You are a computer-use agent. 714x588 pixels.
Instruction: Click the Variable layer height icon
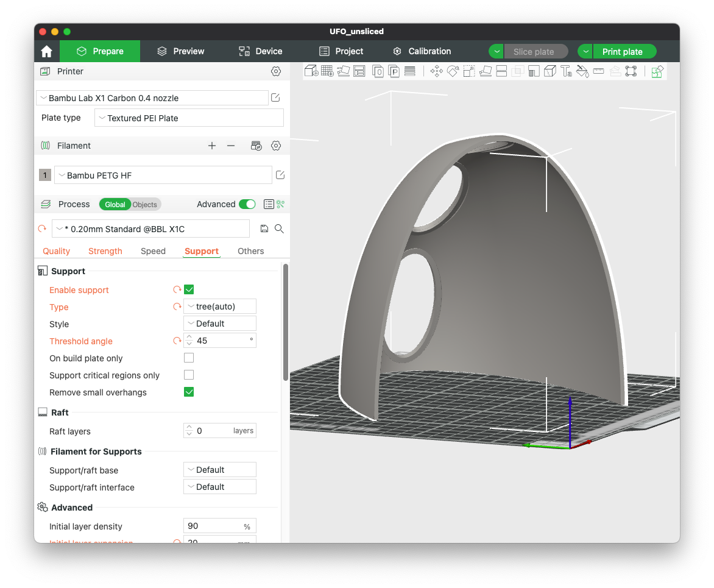[410, 71]
